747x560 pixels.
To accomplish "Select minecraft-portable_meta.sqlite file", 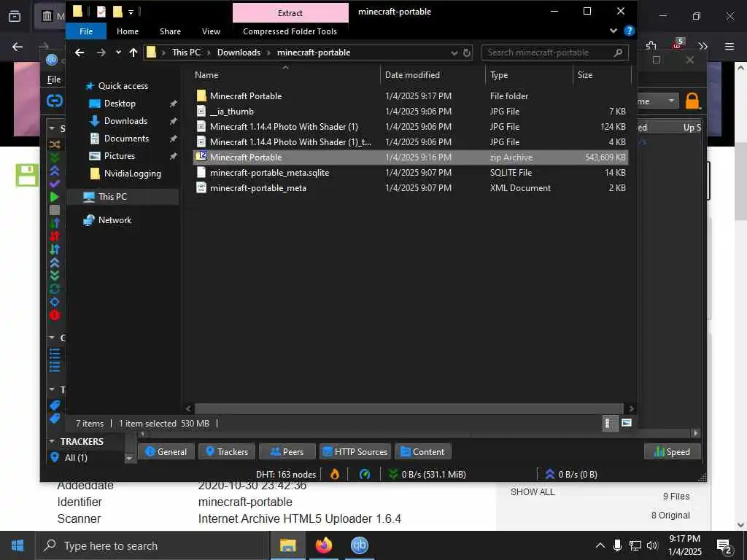I will (x=270, y=173).
